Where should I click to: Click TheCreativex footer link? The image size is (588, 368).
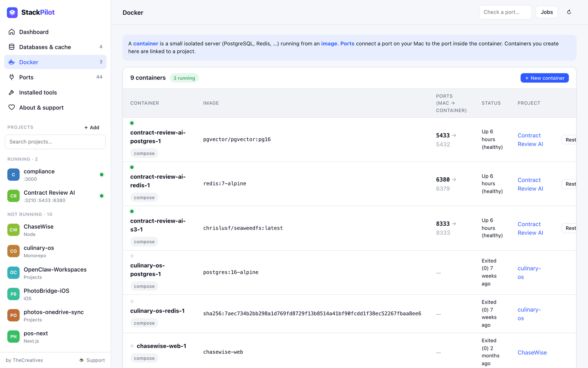(28, 360)
